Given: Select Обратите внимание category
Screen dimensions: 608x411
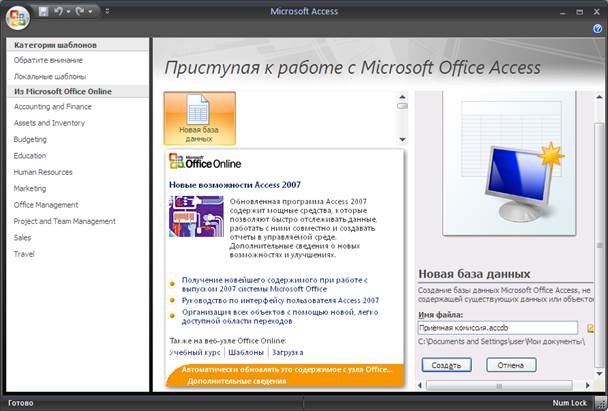Looking at the screenshot, I should 48,60.
